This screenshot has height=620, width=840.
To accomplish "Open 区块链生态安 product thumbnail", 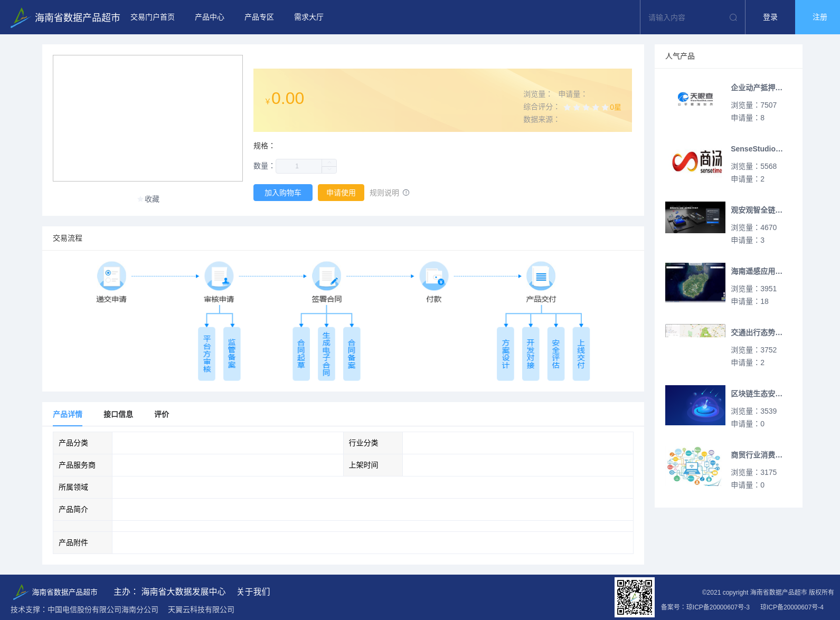I will tap(695, 405).
